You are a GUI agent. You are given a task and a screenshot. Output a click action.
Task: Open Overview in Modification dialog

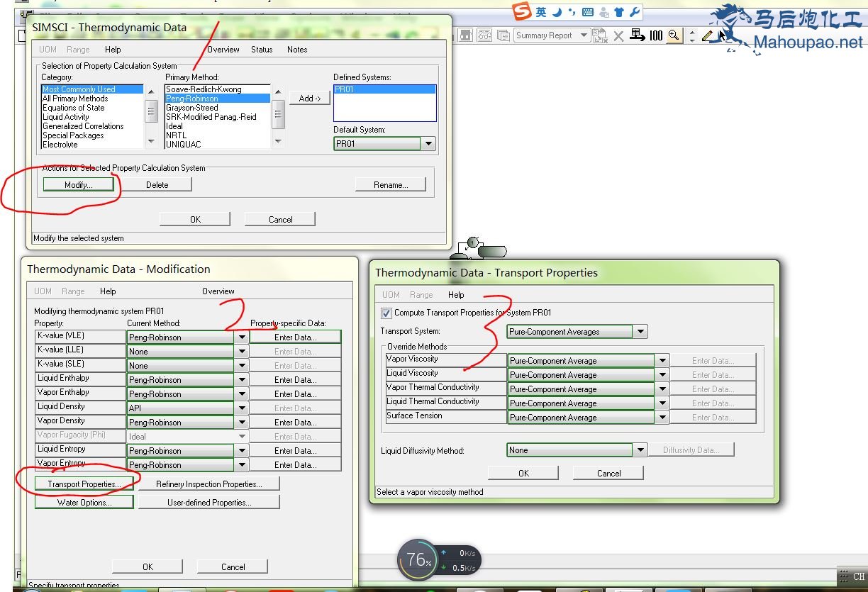tap(218, 291)
